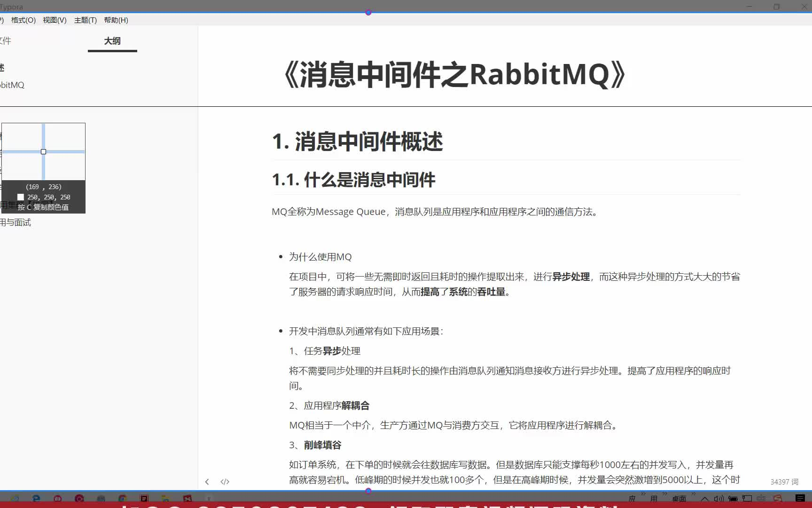Screen dimensions: 812x508
Task: Click the bold word 吞吐量
Action: (x=491, y=292)
